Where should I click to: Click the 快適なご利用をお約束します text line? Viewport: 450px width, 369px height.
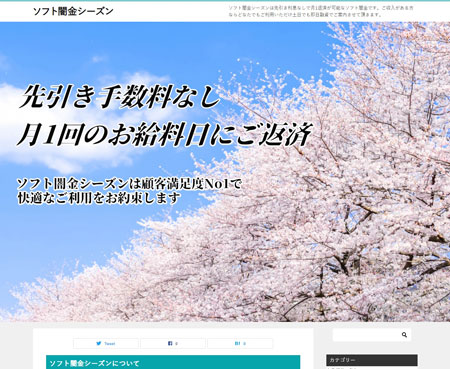99,198
